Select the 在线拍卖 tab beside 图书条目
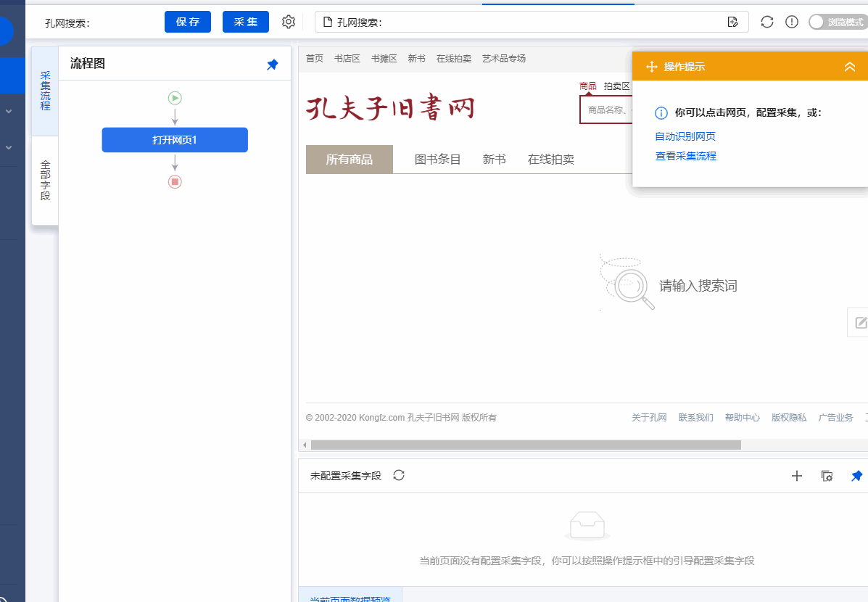Image resolution: width=868 pixels, height=602 pixels. (x=551, y=160)
